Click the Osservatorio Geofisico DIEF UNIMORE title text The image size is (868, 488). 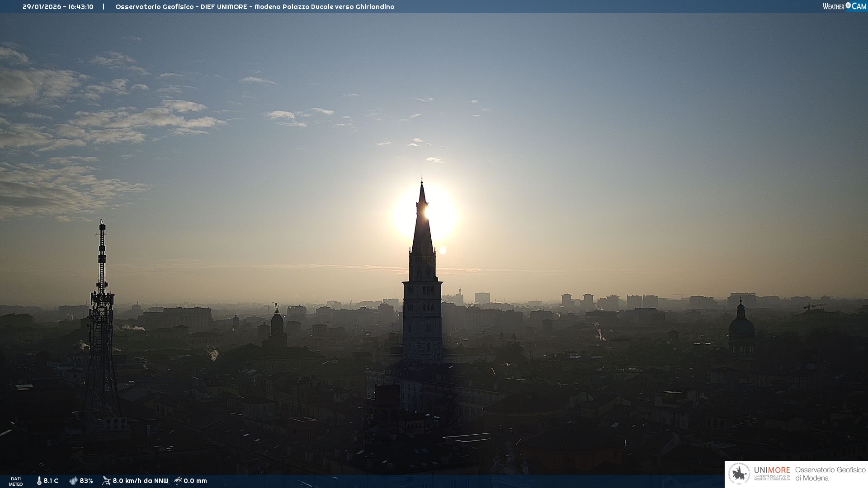pos(255,7)
